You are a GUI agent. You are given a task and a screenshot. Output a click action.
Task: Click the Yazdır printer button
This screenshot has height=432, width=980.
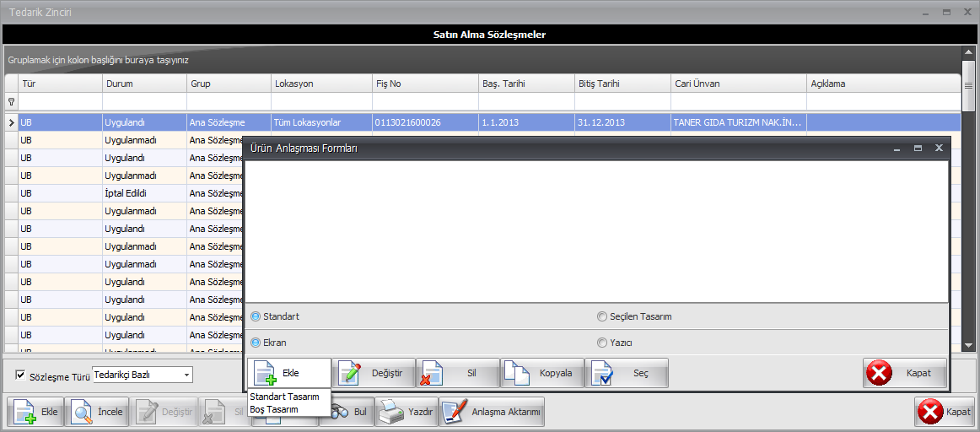(x=406, y=413)
